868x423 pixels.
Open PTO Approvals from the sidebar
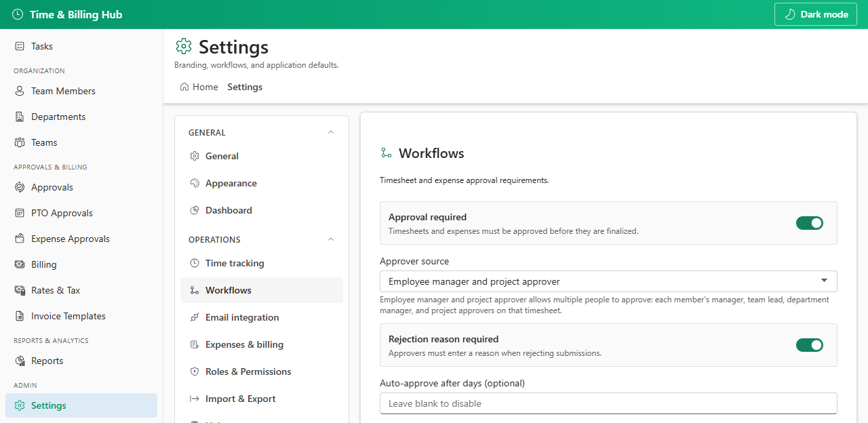81,213
